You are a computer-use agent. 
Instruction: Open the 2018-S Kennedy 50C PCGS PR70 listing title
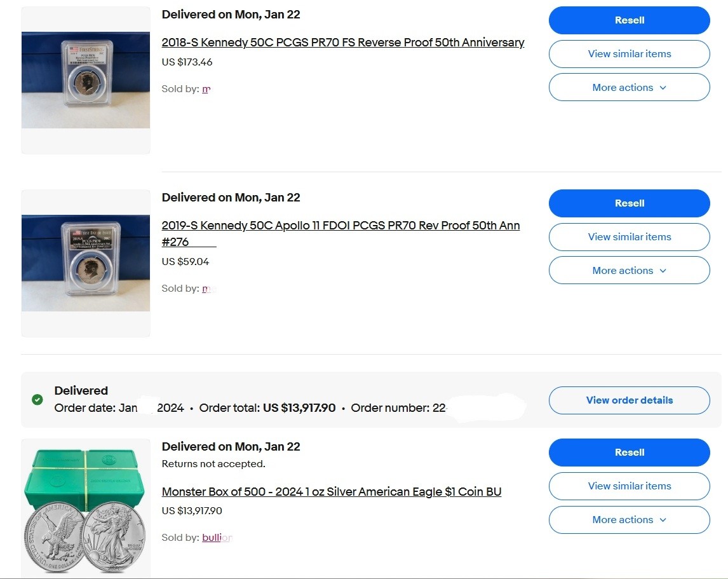(x=343, y=43)
